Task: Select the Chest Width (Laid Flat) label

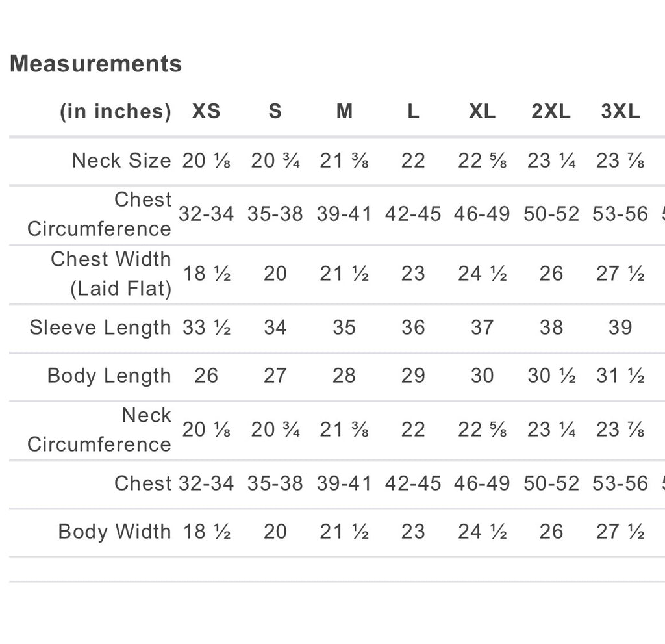Action: point(111,274)
